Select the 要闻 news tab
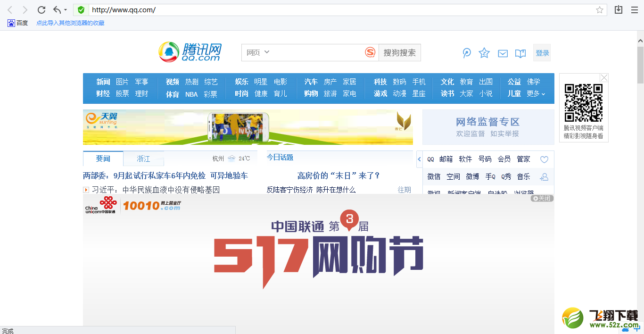 click(x=103, y=159)
